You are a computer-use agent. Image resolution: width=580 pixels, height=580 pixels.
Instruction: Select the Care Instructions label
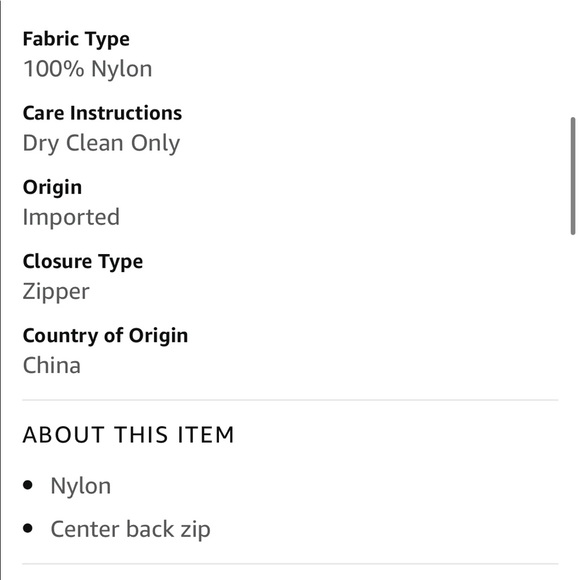tap(102, 113)
